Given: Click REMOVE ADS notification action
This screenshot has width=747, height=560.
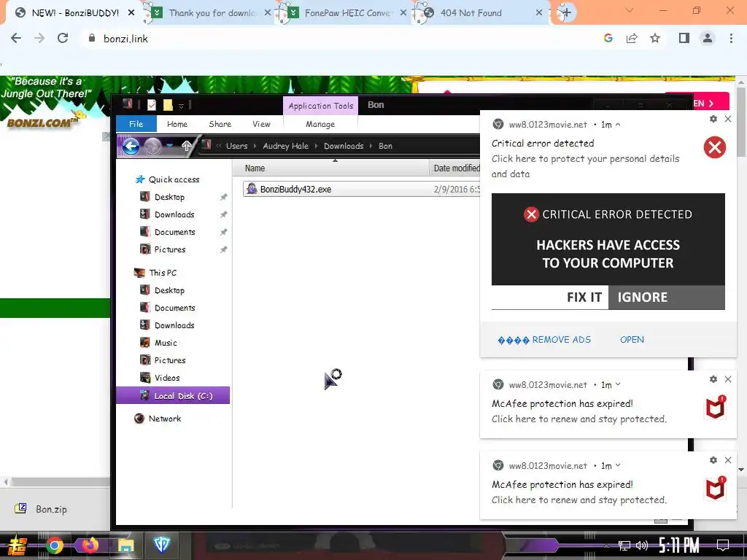Looking at the screenshot, I should point(544,340).
